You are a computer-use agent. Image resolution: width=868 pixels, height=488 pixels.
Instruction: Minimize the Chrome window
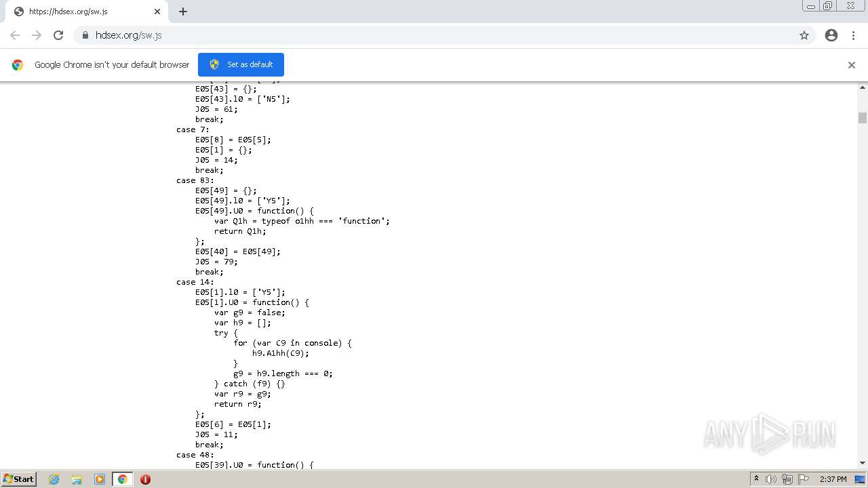point(811,6)
